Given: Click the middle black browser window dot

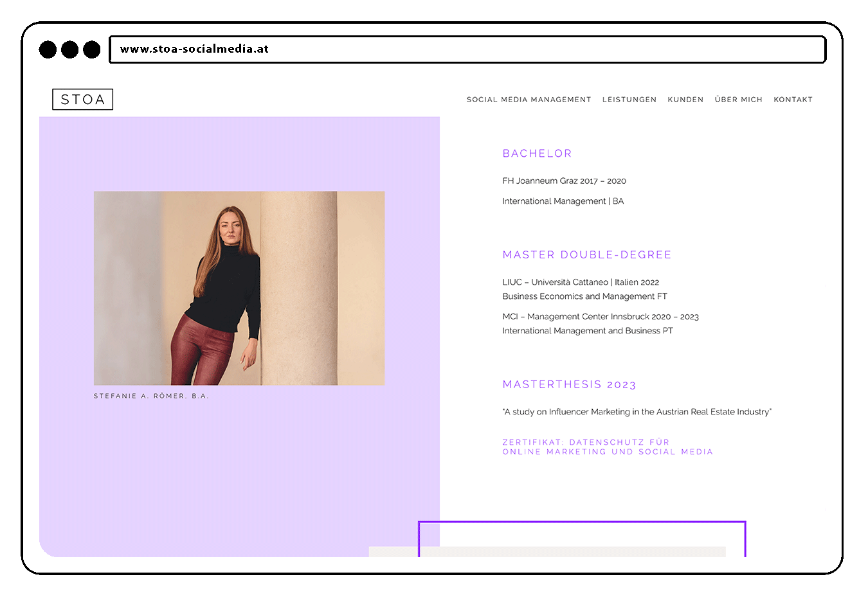Looking at the screenshot, I should point(69,49).
